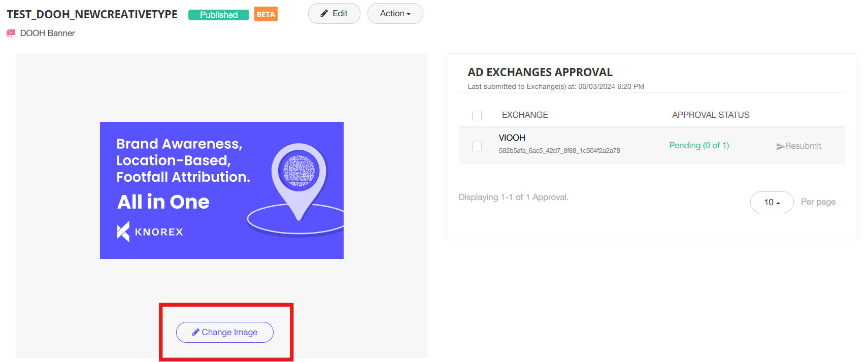Click the APPROVAL STATUS column header
This screenshot has width=868, height=362.
coord(711,115)
